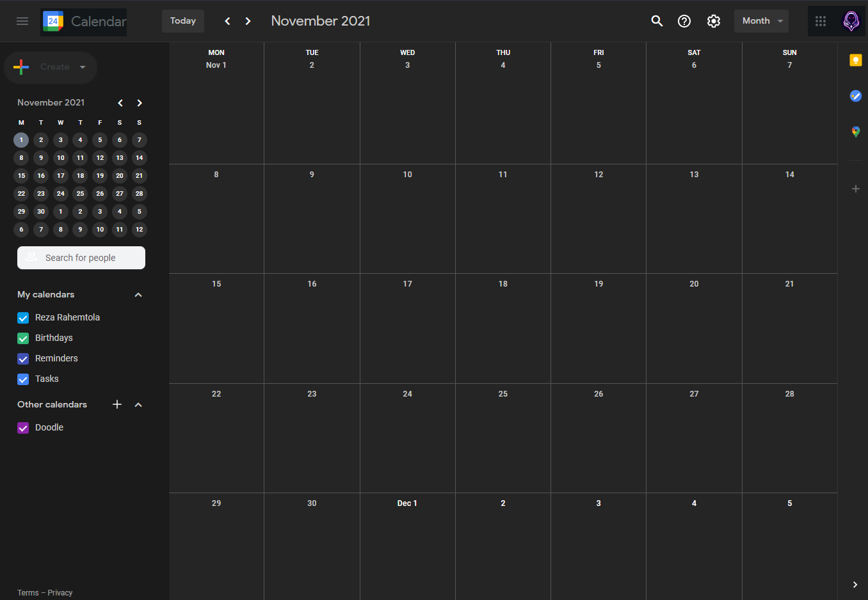The image size is (868, 600).
Task: Open the Month view dropdown
Action: click(761, 20)
